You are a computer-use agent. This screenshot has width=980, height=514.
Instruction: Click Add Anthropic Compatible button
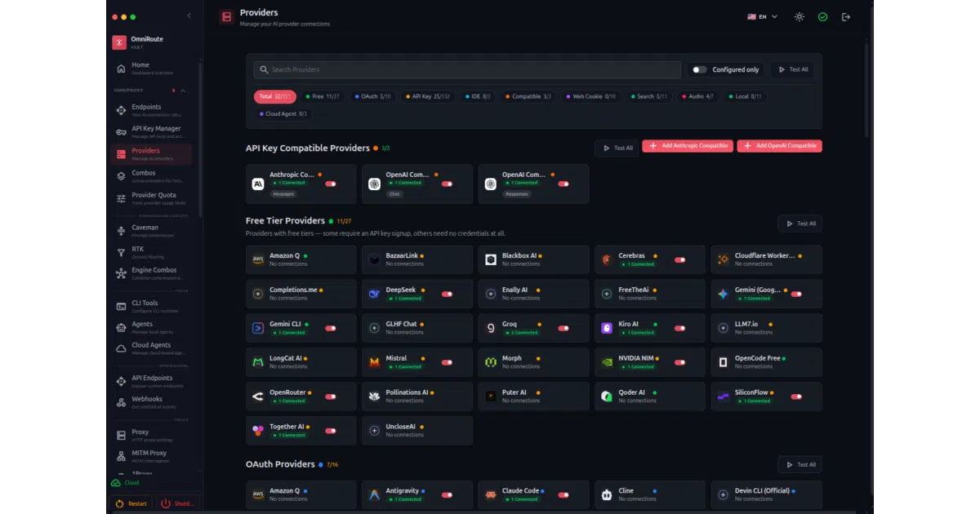pyautogui.click(x=687, y=146)
